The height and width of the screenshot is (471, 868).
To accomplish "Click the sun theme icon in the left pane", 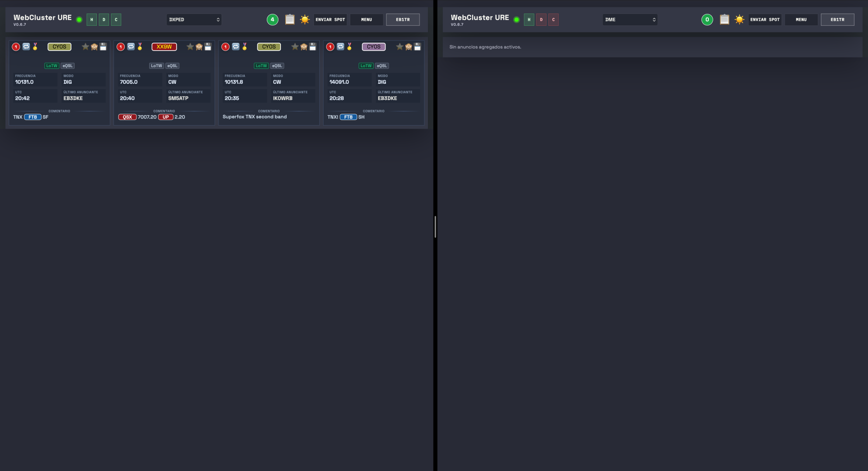I will point(304,20).
